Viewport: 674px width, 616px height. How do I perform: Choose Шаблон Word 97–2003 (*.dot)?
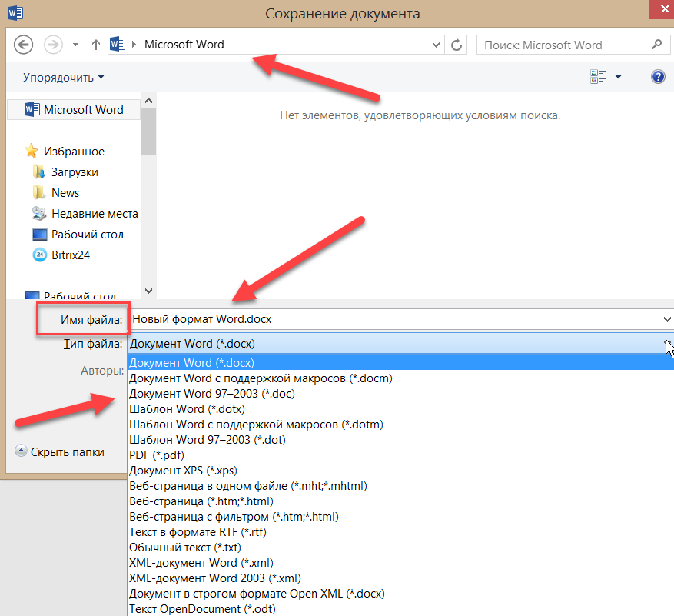pyautogui.click(x=208, y=440)
